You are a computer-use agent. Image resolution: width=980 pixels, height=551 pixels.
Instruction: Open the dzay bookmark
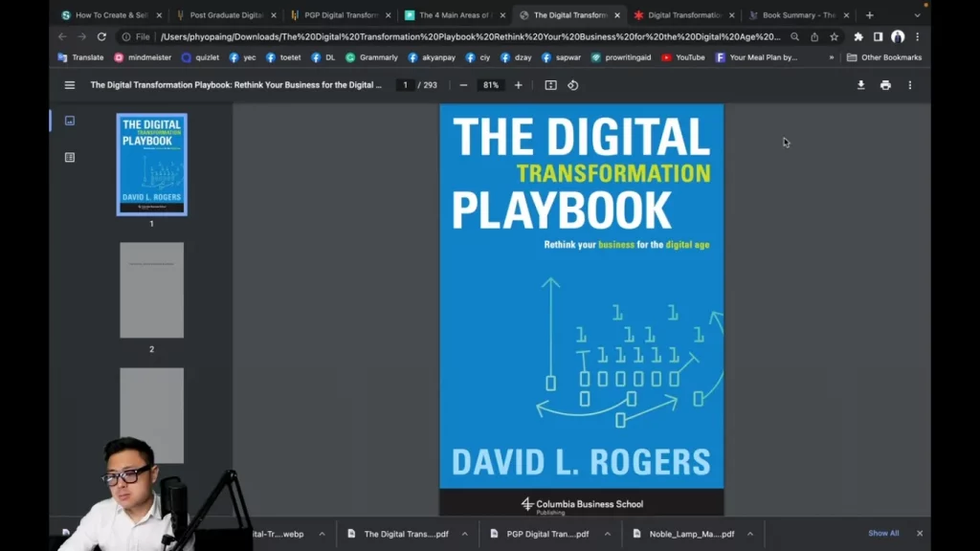click(516, 57)
